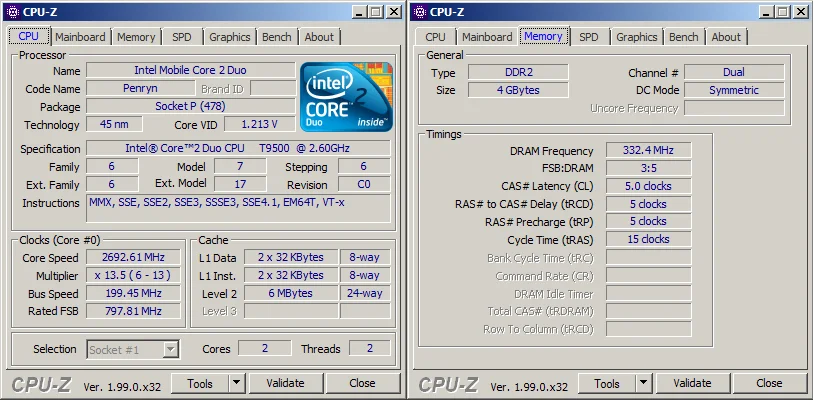
Task: Click the DRAM Frequency value '332.4 MHz'
Action: pos(648,150)
